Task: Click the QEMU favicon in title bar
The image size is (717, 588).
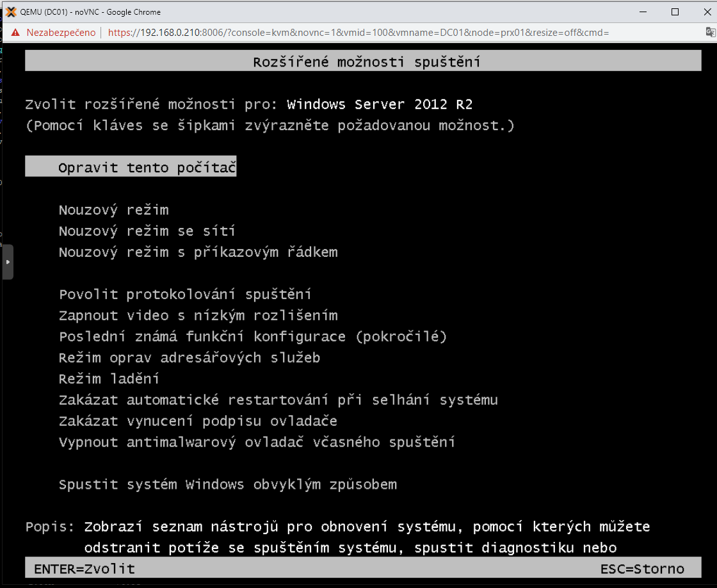Action: pyautogui.click(x=10, y=12)
